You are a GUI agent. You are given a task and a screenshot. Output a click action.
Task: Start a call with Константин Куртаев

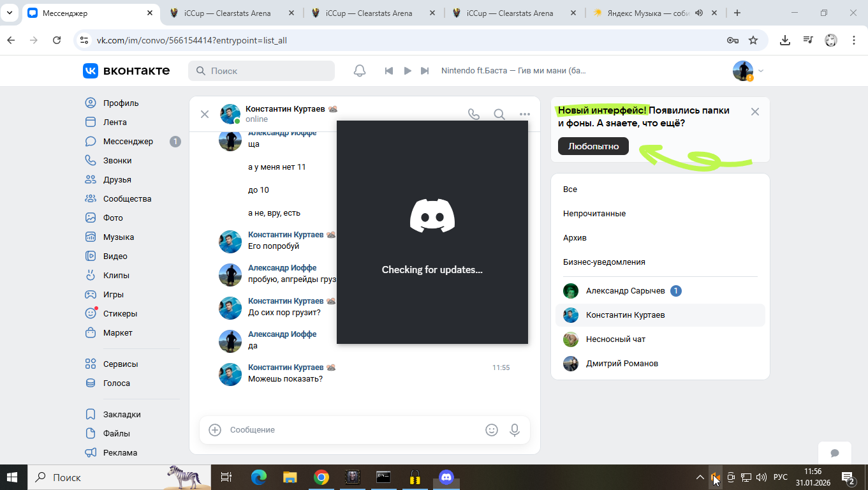coord(474,114)
